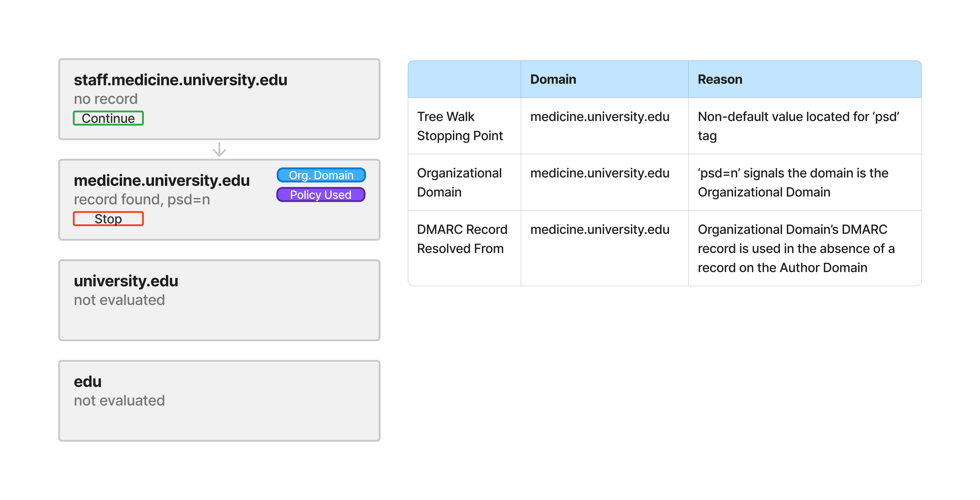Image resolution: width=980 pixels, height=500 pixels.
Task: Click 'Non-default value located' reason cell
Action: pos(805,126)
